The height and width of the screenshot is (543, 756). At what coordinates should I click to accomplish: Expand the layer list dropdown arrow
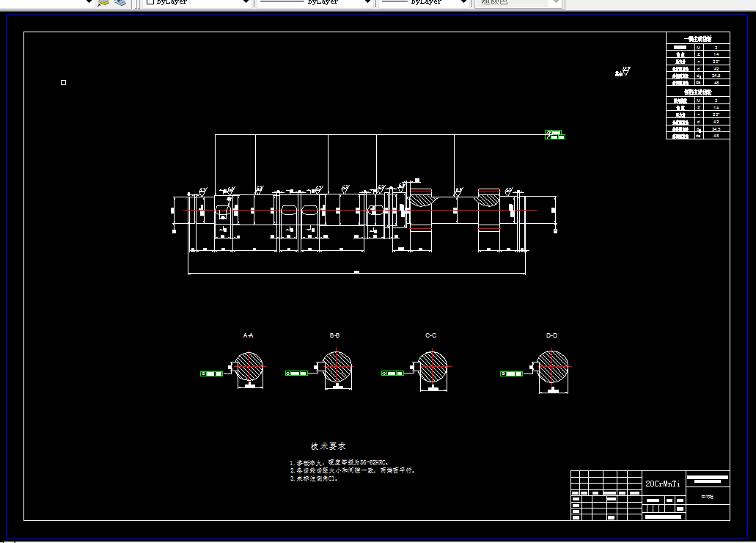pos(89,2)
